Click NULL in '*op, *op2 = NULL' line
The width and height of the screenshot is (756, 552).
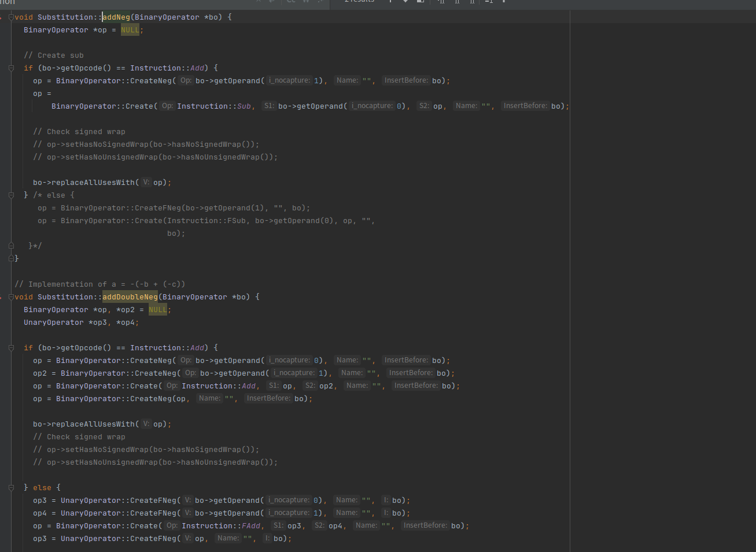click(158, 310)
